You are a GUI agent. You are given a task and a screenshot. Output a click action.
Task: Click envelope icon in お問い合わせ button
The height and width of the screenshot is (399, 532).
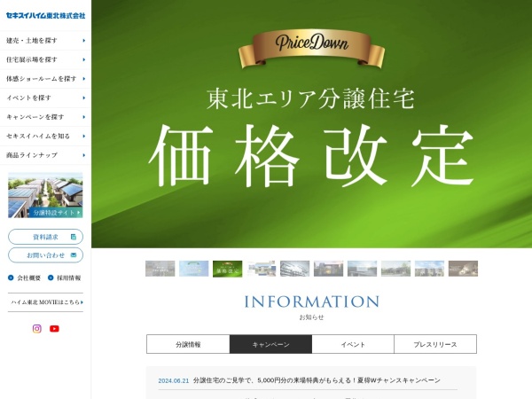[74, 255]
